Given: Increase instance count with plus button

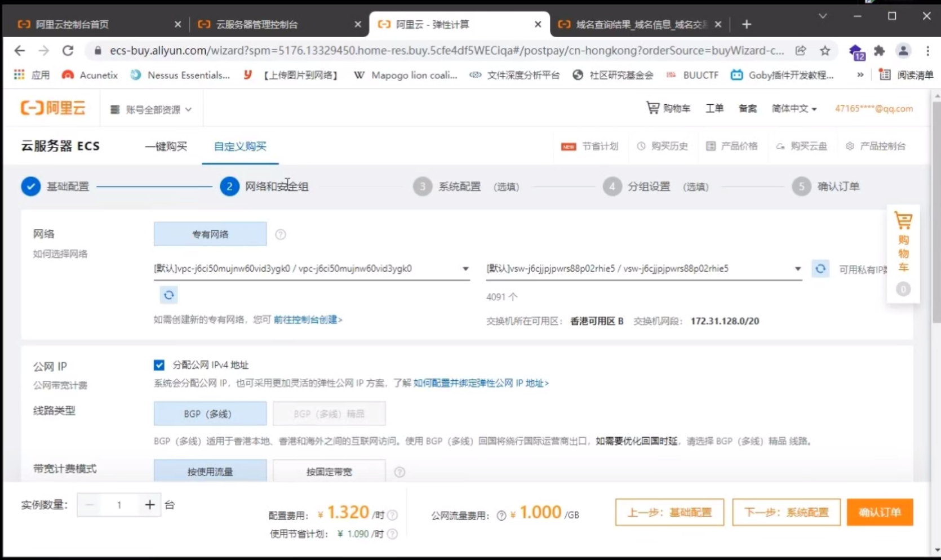Looking at the screenshot, I should tap(149, 505).
